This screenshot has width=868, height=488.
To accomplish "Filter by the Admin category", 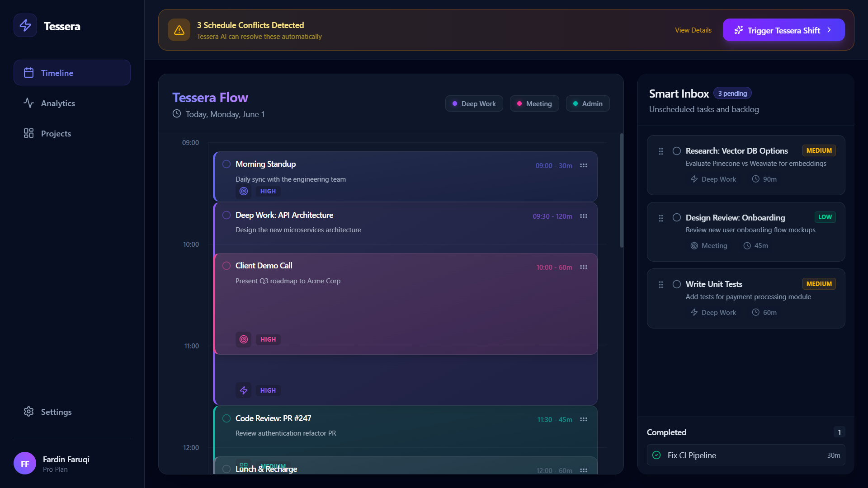I will point(588,103).
